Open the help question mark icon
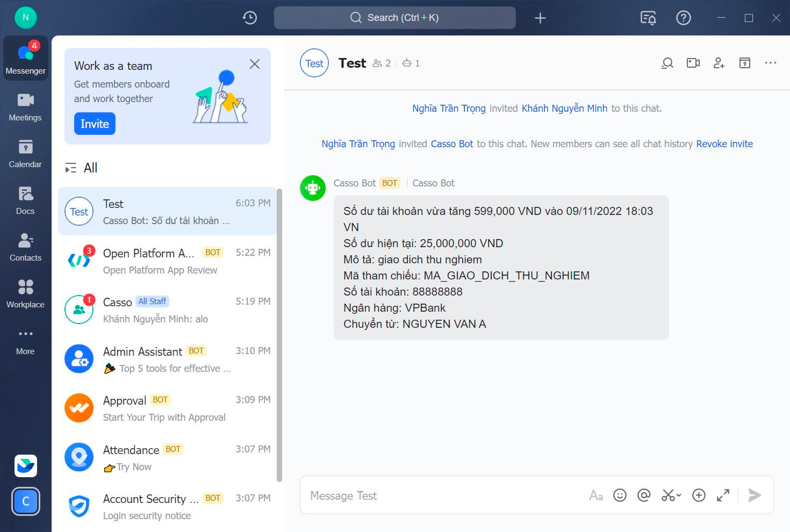 683,18
